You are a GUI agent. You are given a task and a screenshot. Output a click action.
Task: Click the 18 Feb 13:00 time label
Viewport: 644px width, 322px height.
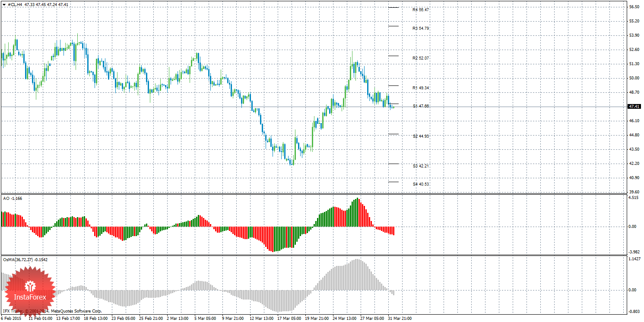click(96, 319)
